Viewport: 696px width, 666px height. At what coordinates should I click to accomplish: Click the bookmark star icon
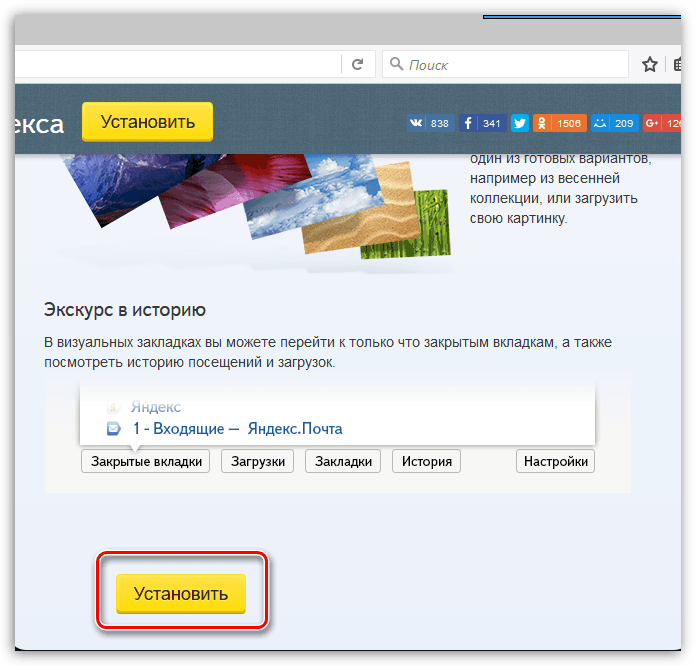coord(650,65)
